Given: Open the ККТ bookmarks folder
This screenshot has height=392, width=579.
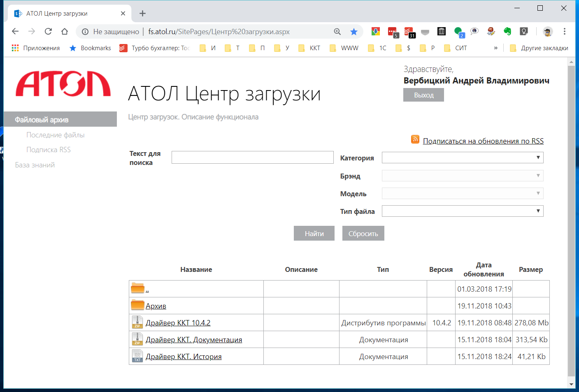Looking at the screenshot, I should tap(309, 48).
